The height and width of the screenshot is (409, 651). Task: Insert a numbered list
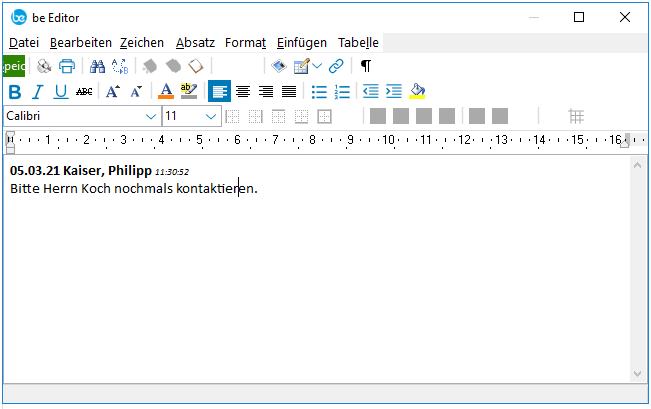342,92
